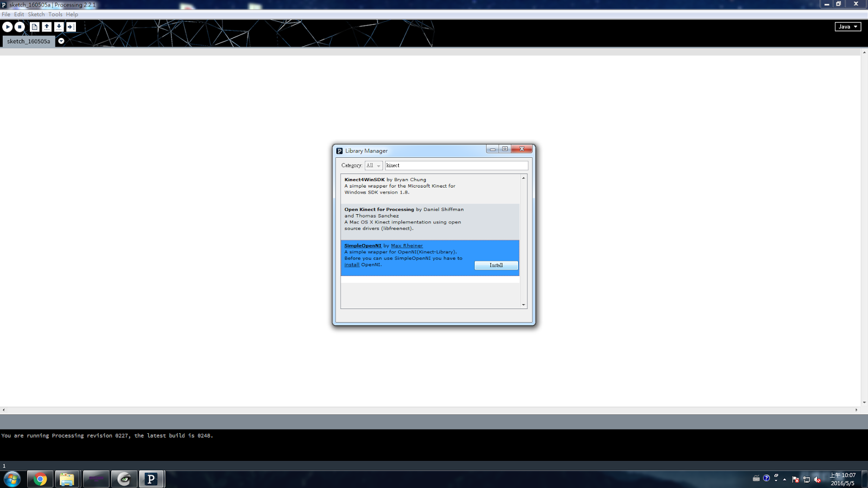Click the Library Manager list scroll-down arrow
This screenshot has width=868, height=488.
pos(524,305)
